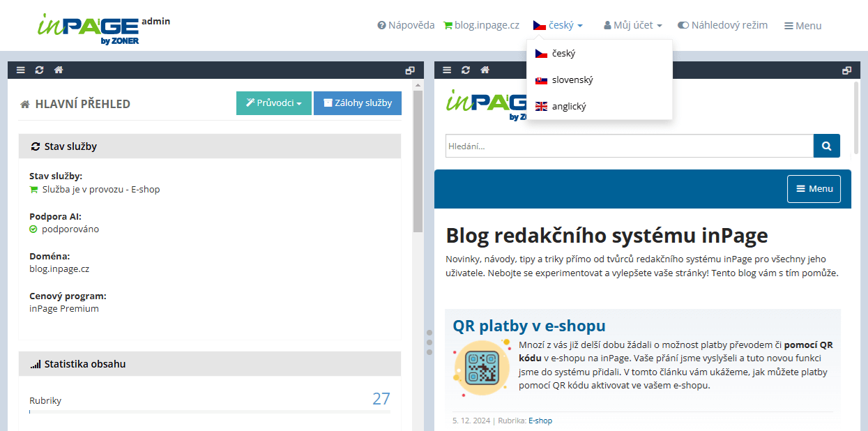This screenshot has height=431, width=868.
Task: Select slovenský from language menu
Action: coord(572,80)
